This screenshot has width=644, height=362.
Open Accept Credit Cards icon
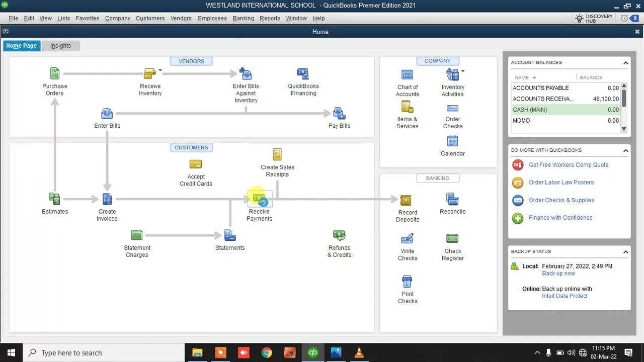pos(196,164)
